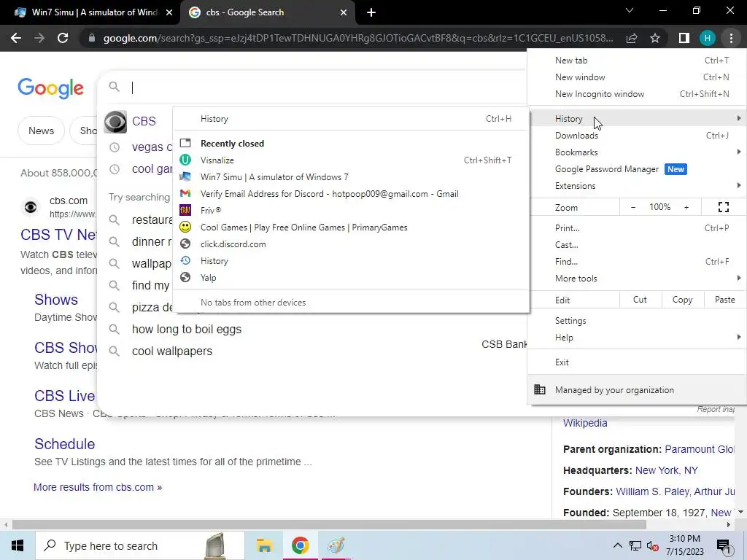Click the browser back arrow
This screenshot has height=560, width=747.
coord(16,38)
